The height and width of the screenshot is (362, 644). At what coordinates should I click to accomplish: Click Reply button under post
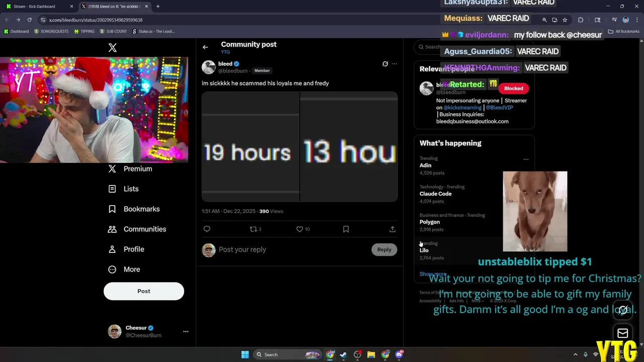tap(384, 249)
